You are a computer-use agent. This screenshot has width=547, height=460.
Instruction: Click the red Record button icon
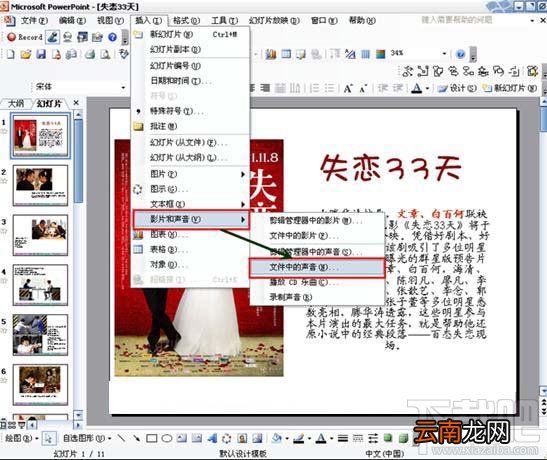(12, 37)
